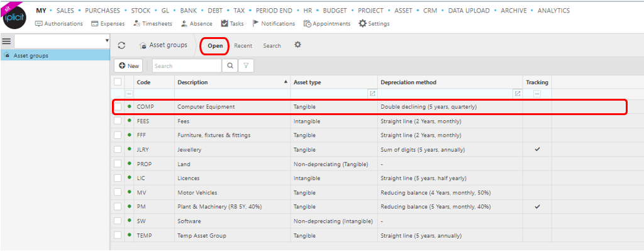Open the Settings gear in top toolbar
The image size is (644, 251).
coord(374,24)
